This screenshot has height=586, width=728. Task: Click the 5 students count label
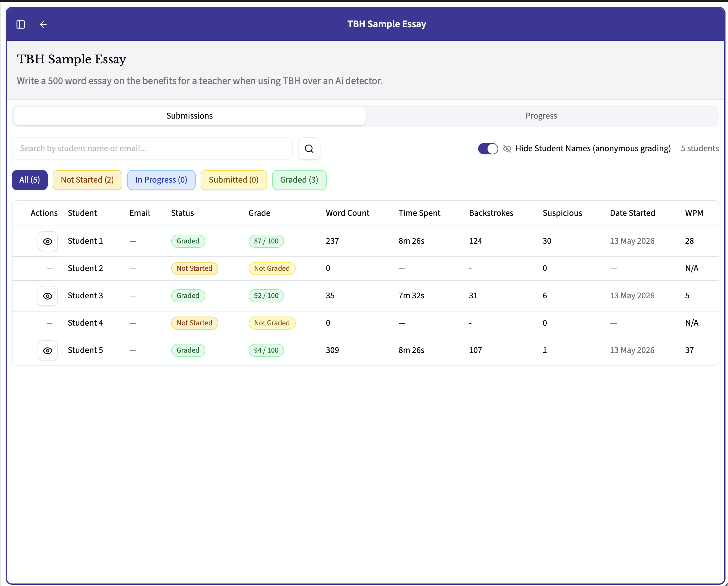coord(700,149)
